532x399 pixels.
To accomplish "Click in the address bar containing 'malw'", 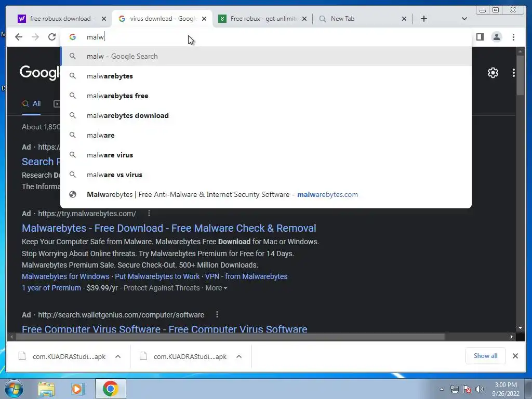I will click(266, 37).
